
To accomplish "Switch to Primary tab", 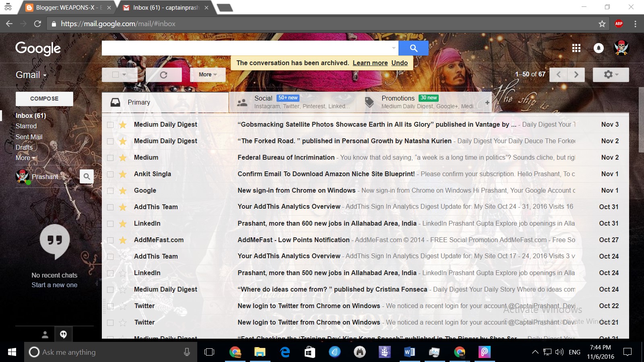I will 165,103.
